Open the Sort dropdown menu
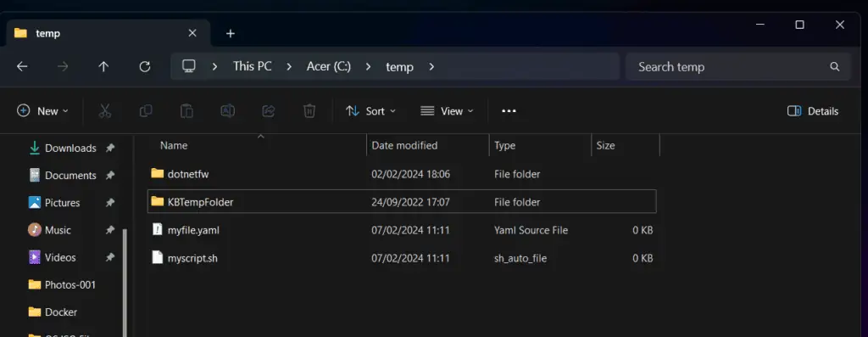 371,111
